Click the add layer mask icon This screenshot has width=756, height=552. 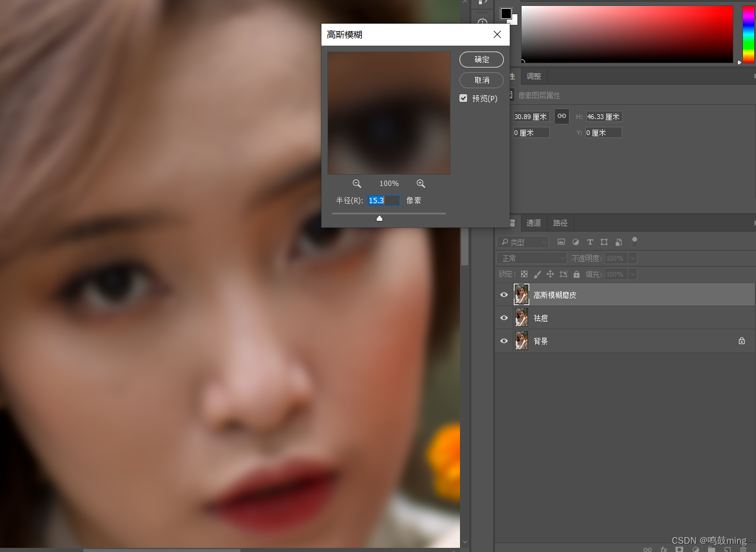point(680,549)
